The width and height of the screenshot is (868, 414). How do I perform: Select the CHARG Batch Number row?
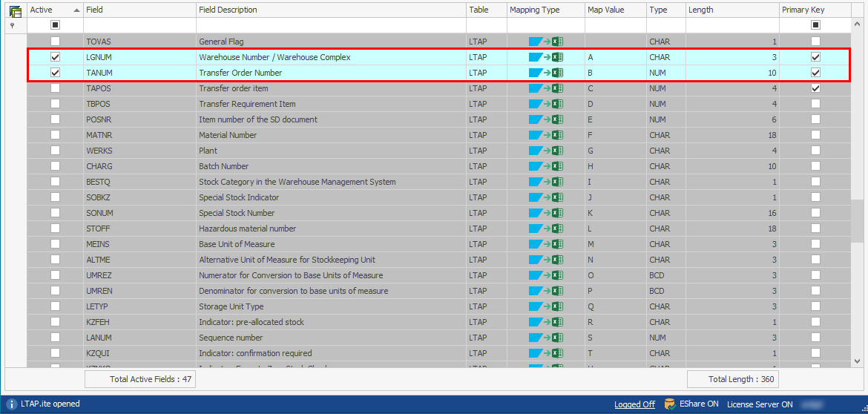click(297, 166)
